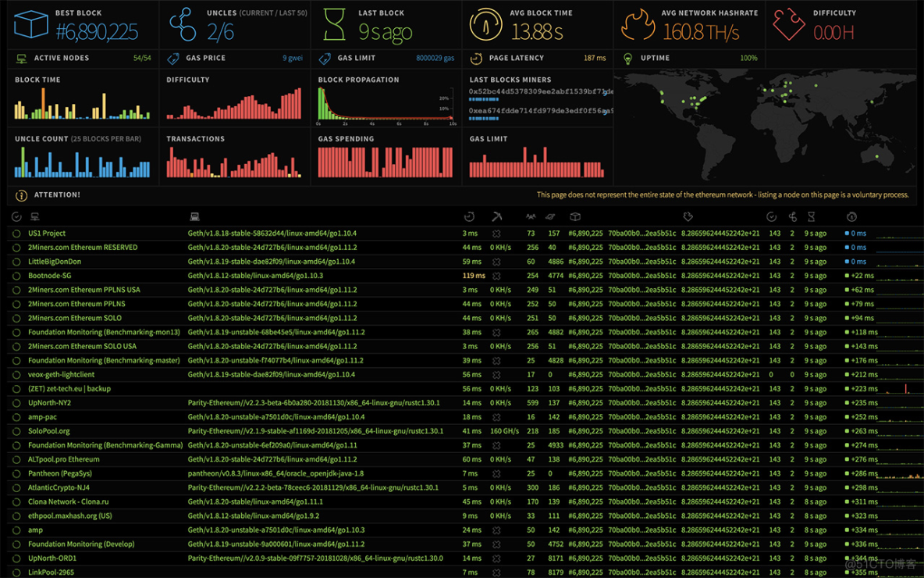Sort table by propagation time icon
Viewport: 924px width, 578px height.
click(851, 217)
